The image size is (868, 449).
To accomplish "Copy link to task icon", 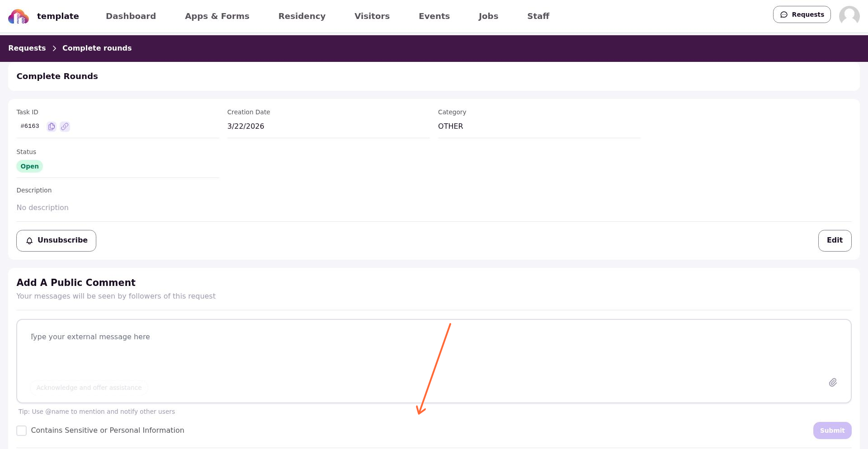I will point(65,126).
